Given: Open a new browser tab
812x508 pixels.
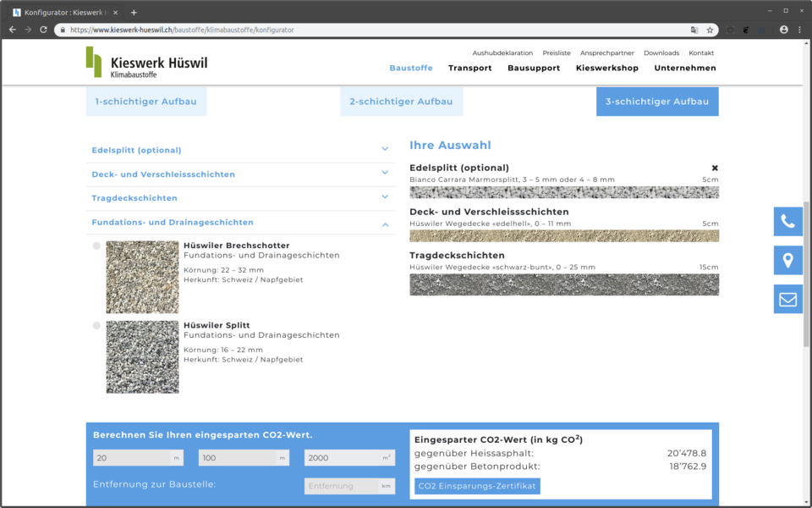Looking at the screenshot, I should (x=134, y=13).
